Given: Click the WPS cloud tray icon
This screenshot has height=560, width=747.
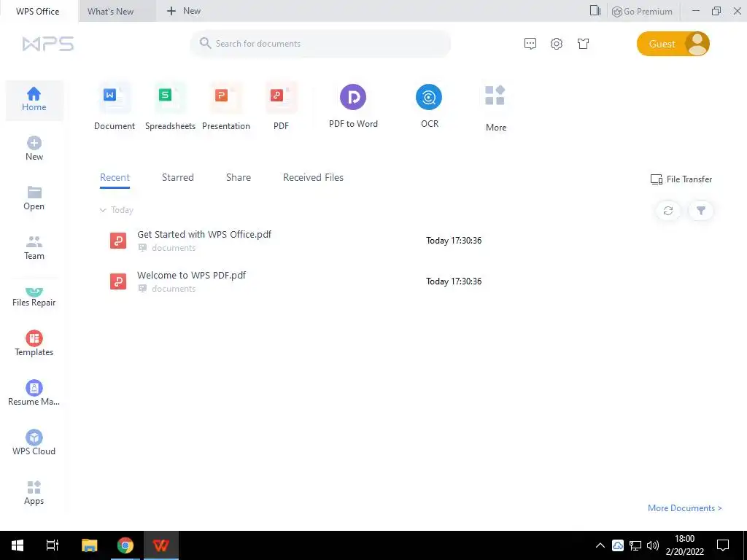Looking at the screenshot, I should point(617,545).
